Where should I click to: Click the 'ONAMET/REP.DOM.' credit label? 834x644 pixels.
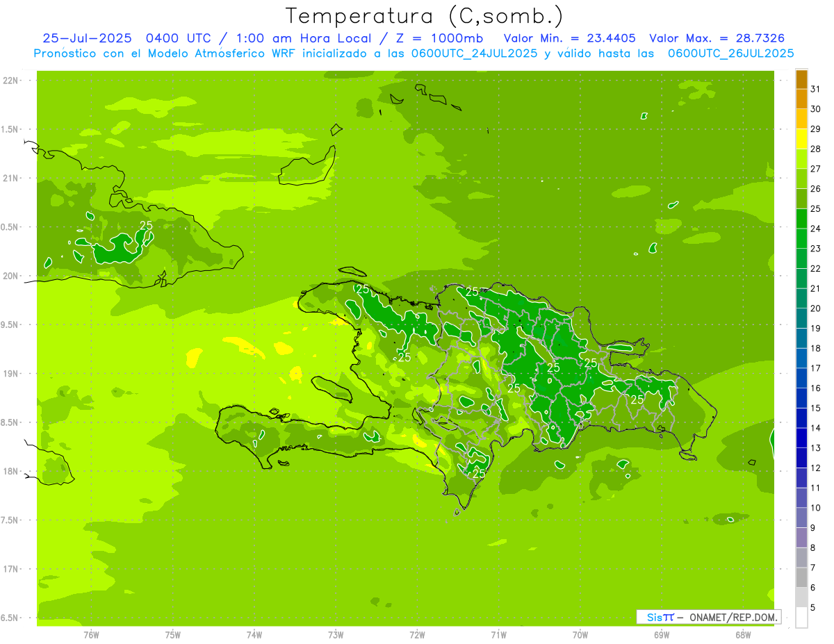click(x=733, y=617)
